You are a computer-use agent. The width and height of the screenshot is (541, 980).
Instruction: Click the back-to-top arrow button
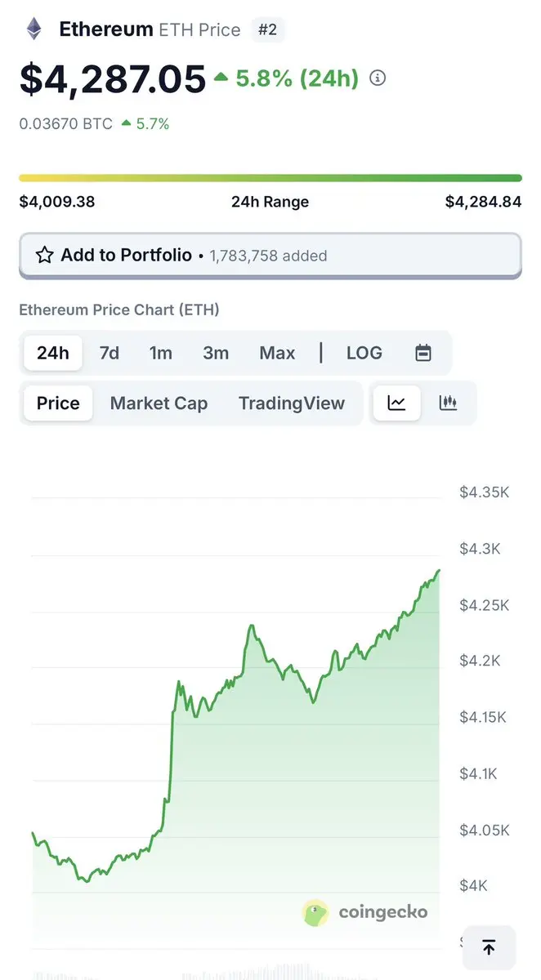coord(489,947)
